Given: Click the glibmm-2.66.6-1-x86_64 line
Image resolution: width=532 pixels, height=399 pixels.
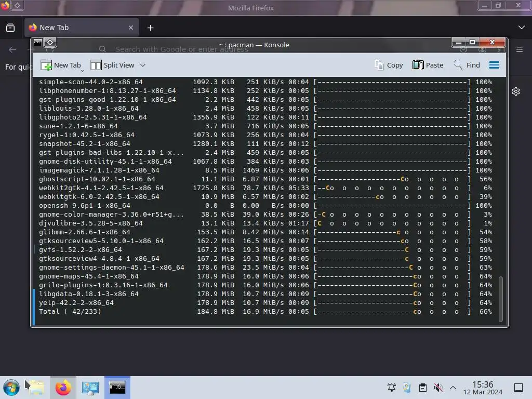Looking at the screenshot, I should pyautogui.click(x=265, y=232).
